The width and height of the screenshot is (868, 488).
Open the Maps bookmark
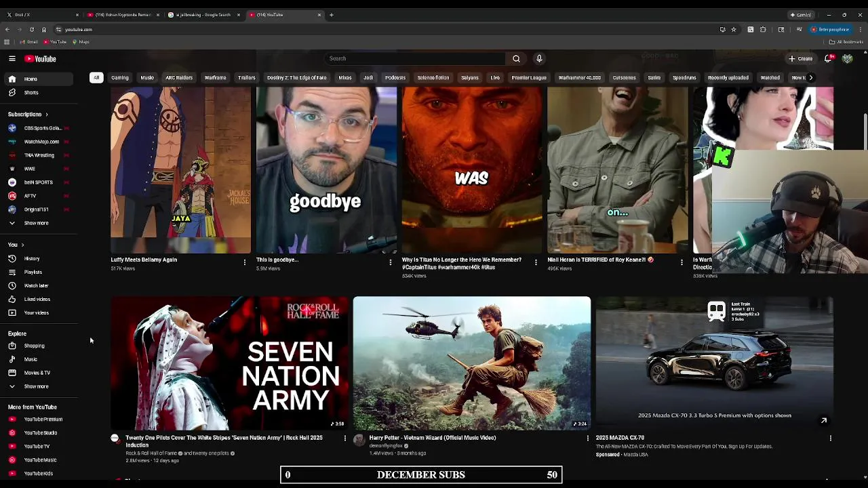click(x=81, y=42)
